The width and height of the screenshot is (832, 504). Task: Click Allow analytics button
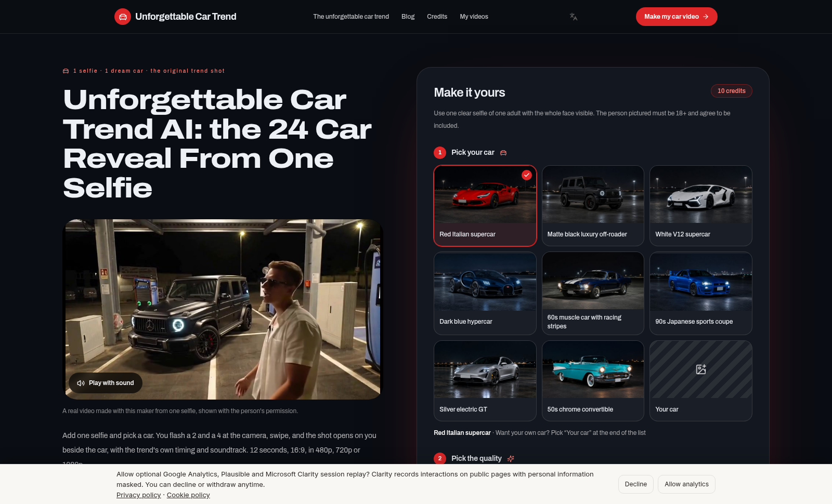coord(686,484)
